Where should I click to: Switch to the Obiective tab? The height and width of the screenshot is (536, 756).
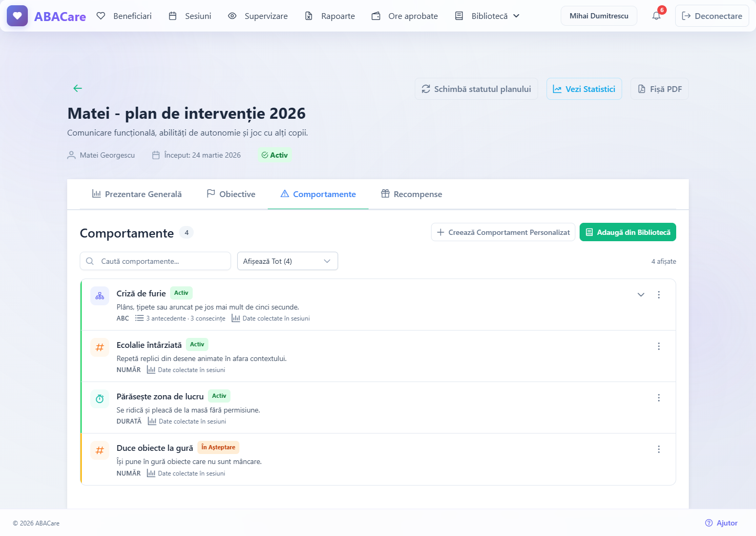click(231, 194)
